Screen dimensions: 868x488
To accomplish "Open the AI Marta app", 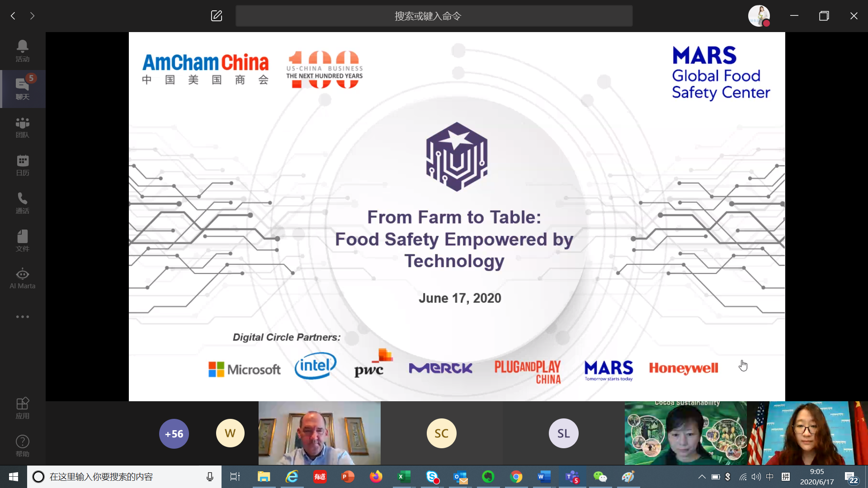I will 23,279.
